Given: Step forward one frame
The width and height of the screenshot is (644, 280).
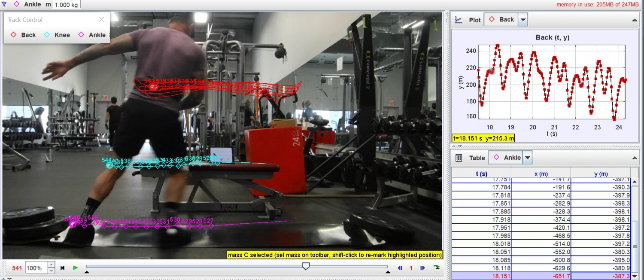Looking at the screenshot, I should pyautogui.click(x=422, y=268).
